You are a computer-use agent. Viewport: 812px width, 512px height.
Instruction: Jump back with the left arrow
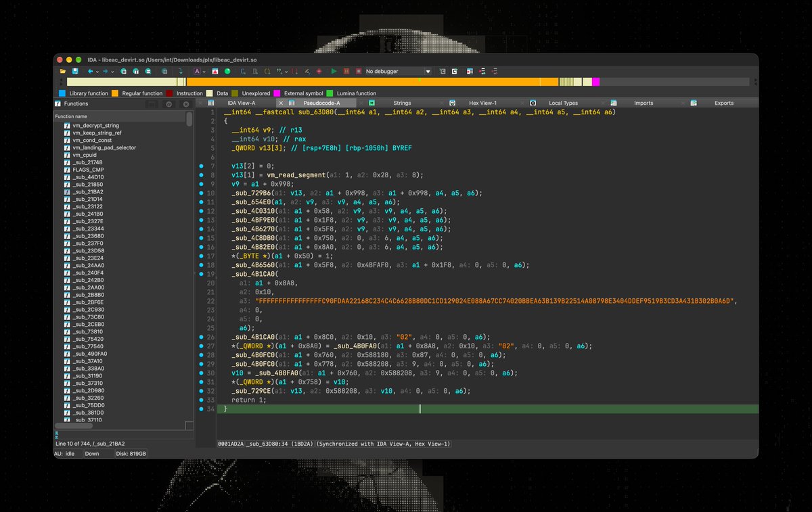pos(90,71)
